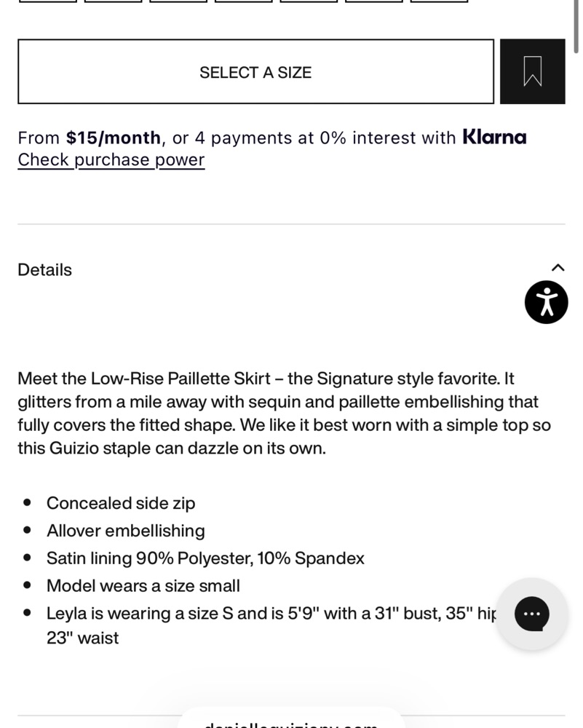The height and width of the screenshot is (728, 583).
Task: Click the 23" waist text line
Action: click(x=83, y=638)
